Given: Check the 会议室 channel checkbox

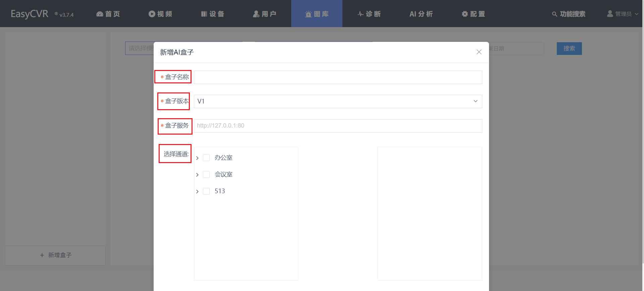Looking at the screenshot, I should (x=206, y=174).
